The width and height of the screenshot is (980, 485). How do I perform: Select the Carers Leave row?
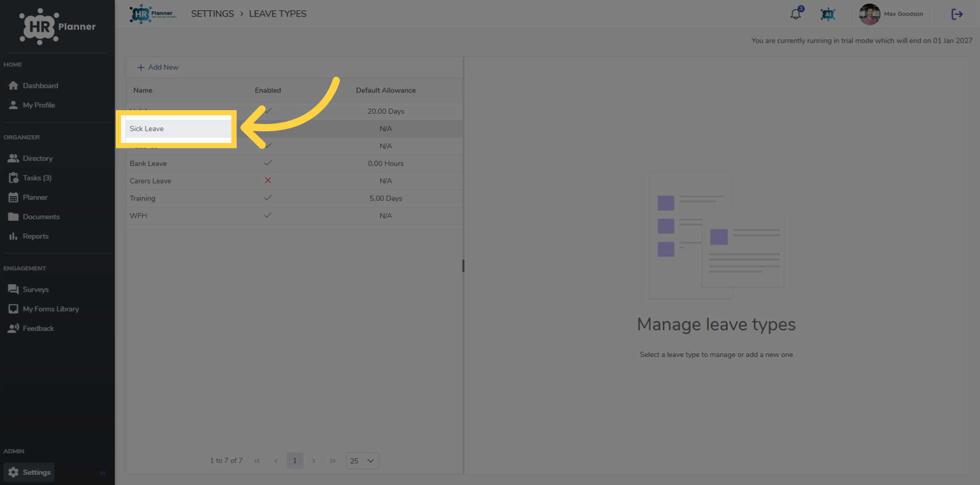pyautogui.click(x=295, y=181)
